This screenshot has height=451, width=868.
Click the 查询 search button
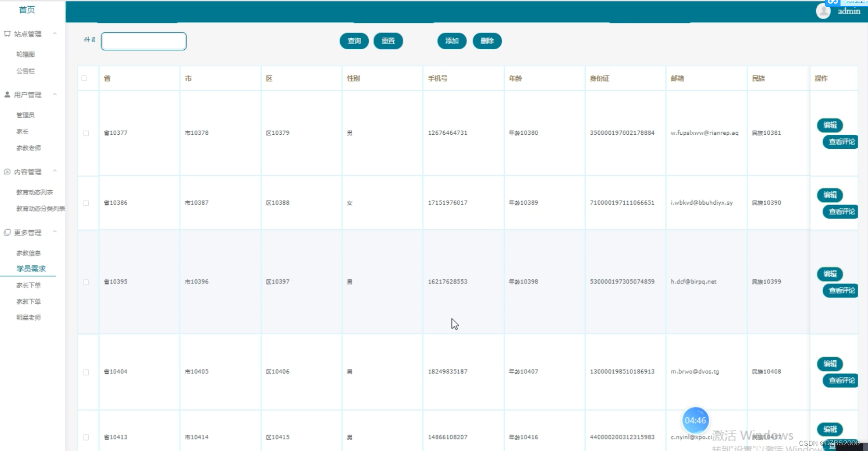pos(354,41)
